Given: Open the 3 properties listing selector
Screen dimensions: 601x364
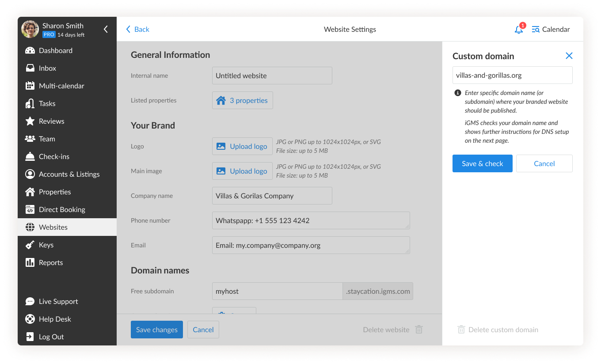Looking at the screenshot, I should coord(243,100).
